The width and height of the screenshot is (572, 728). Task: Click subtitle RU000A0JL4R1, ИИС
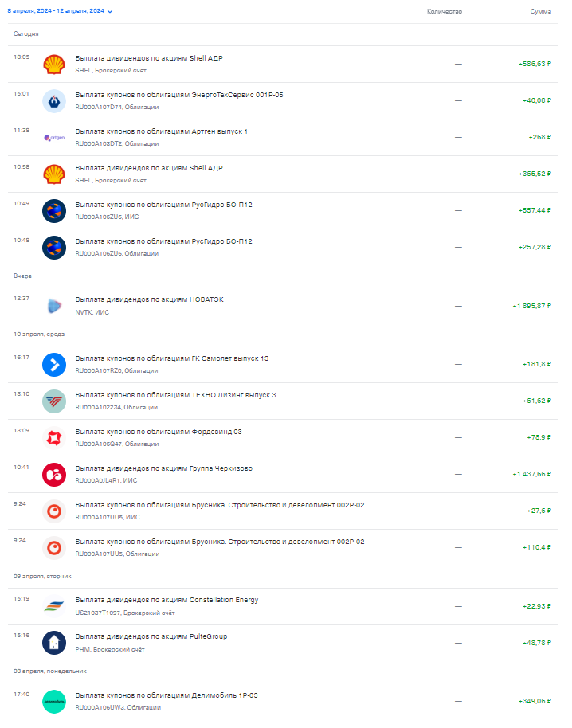coord(106,481)
